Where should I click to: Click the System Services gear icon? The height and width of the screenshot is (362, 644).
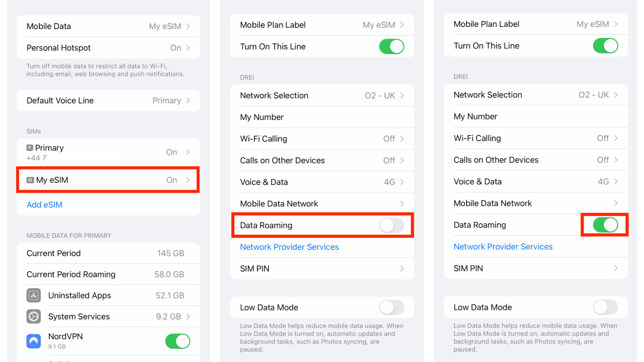[34, 316]
